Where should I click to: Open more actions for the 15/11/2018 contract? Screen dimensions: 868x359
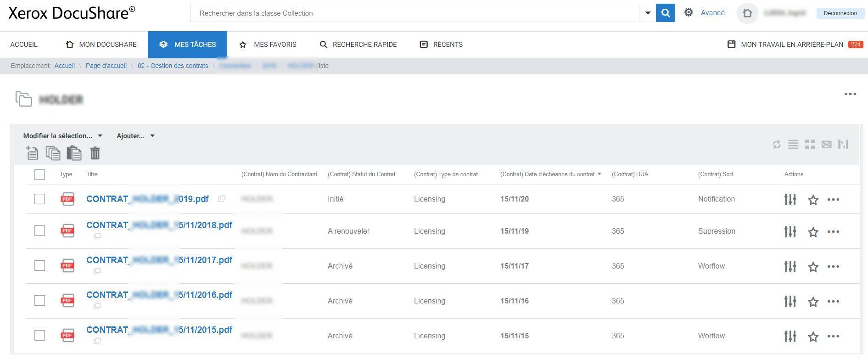[834, 232]
